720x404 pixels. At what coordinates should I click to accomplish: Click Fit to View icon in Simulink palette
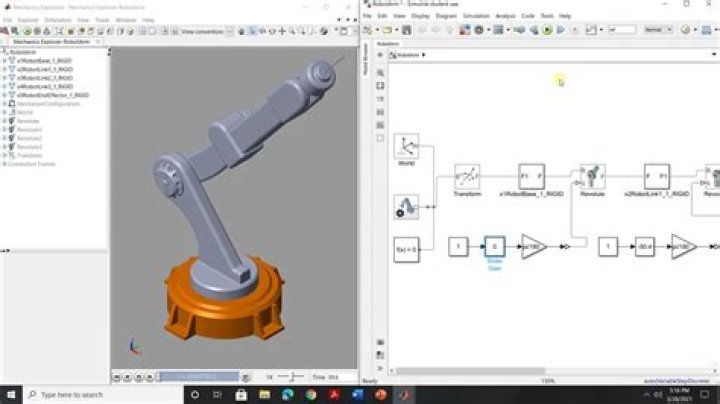click(x=380, y=86)
